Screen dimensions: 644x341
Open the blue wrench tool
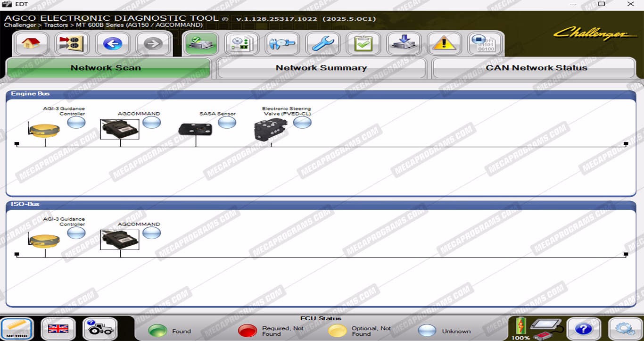tap(323, 44)
